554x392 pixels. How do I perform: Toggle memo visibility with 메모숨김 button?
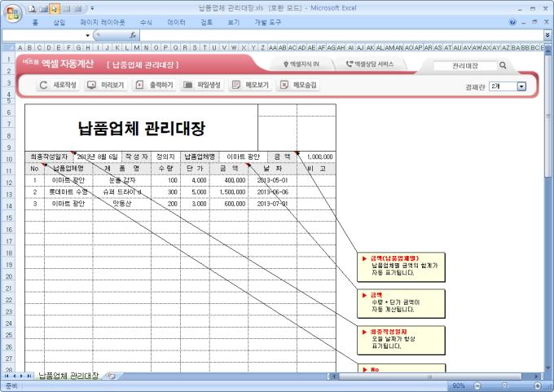tap(298, 85)
